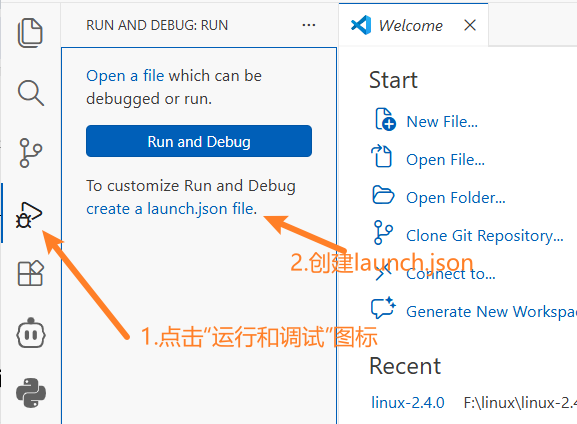Click the blue Run and Debug button
Screen dimensions: 577x424
[199, 141]
